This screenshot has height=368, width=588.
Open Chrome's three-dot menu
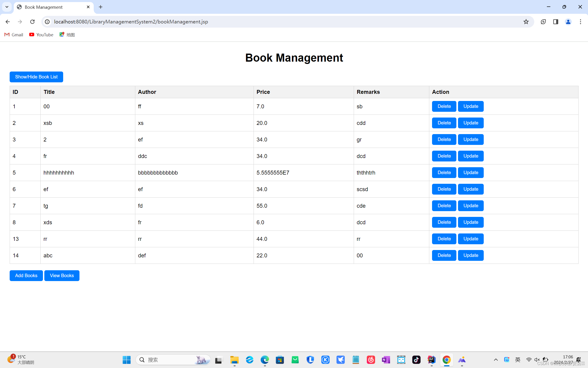tap(580, 22)
